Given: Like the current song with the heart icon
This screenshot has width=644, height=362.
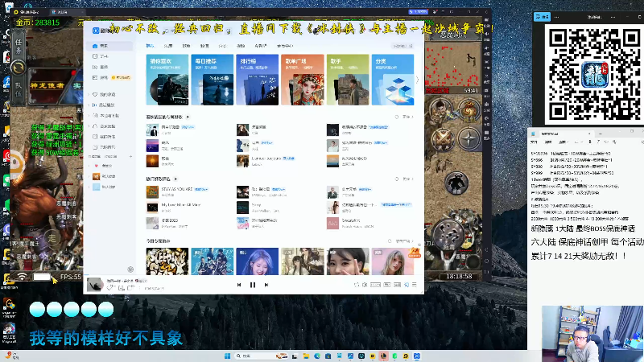Looking at the screenshot, I should pos(109,288).
